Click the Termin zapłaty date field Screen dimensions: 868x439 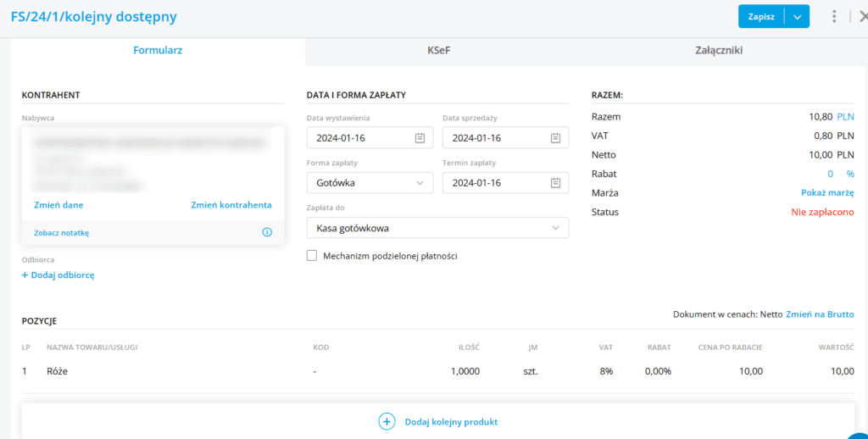point(505,183)
